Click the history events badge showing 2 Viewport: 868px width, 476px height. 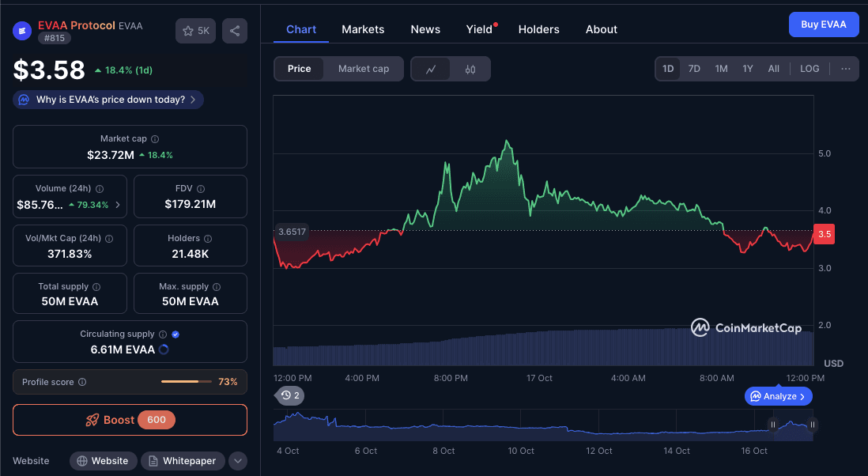point(290,395)
